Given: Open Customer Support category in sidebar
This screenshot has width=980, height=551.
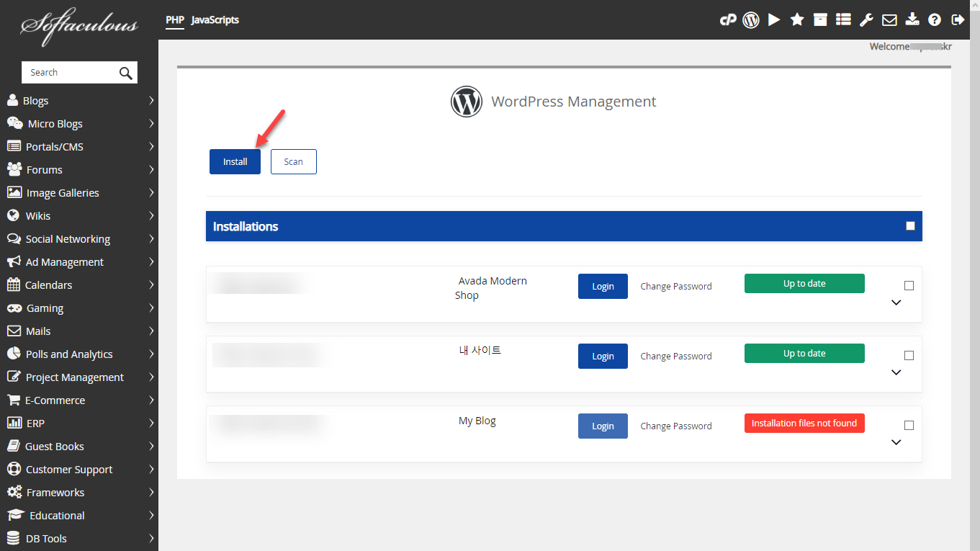Looking at the screenshot, I should (x=79, y=469).
